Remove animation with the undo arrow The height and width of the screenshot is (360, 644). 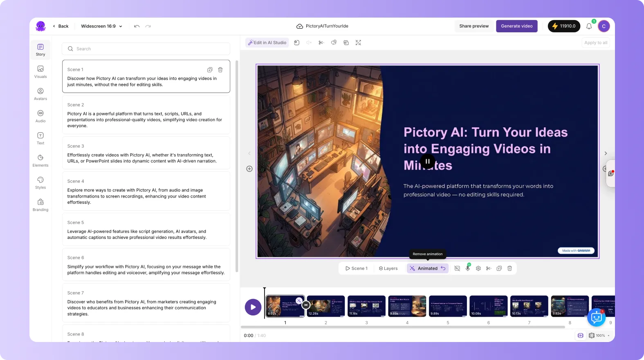point(443,268)
